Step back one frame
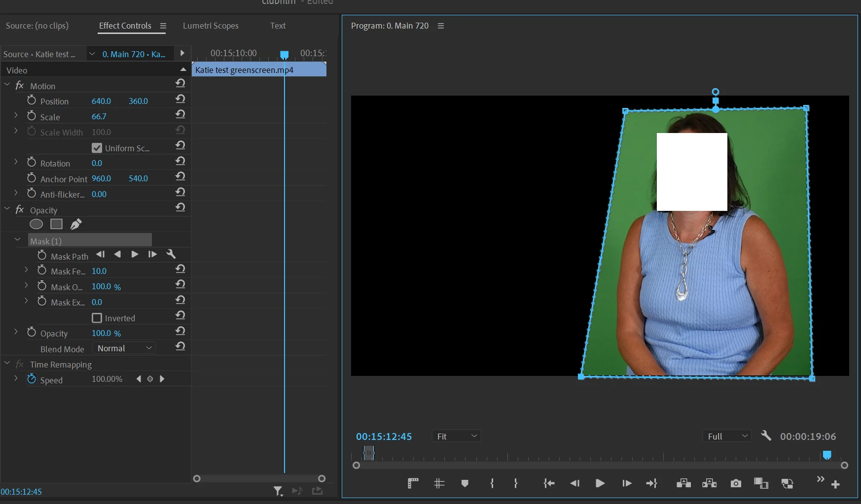Viewport: 861px width, 504px height. [574, 483]
